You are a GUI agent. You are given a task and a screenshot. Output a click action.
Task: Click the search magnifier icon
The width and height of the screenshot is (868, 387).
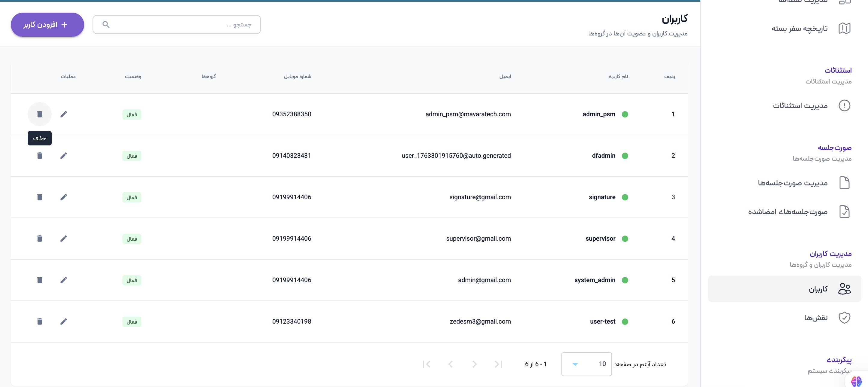tap(106, 25)
